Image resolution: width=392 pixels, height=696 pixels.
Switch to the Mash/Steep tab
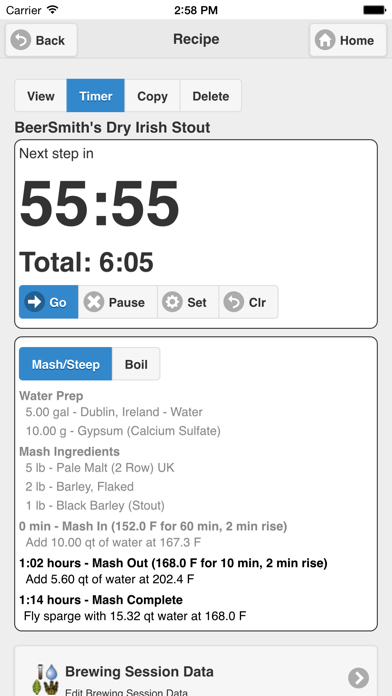tap(65, 364)
